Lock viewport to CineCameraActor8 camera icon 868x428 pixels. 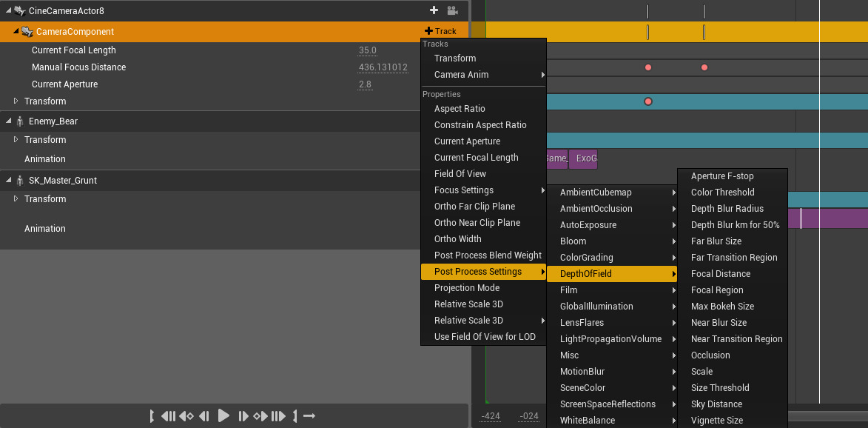(x=452, y=10)
